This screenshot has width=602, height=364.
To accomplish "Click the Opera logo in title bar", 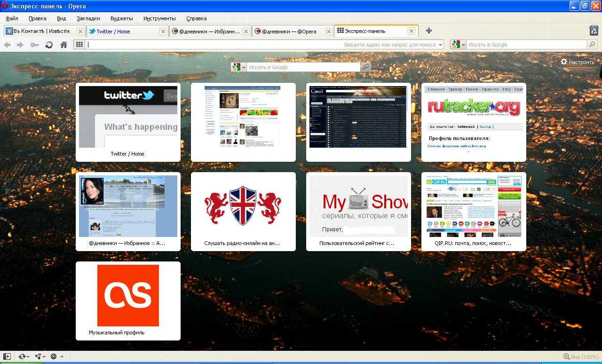I will (x=5, y=6).
